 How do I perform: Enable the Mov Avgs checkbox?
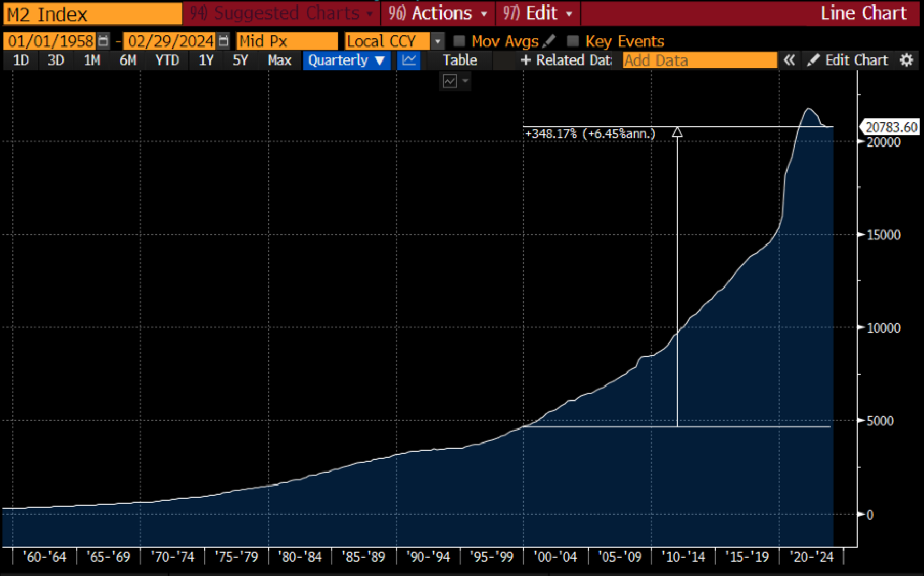(459, 41)
